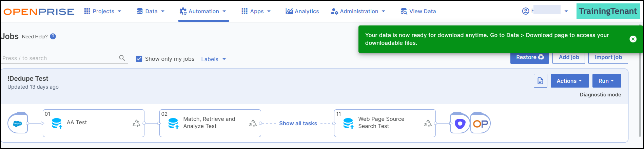Expand the Labels filter dropdown
This screenshot has width=644, height=149.
213,59
